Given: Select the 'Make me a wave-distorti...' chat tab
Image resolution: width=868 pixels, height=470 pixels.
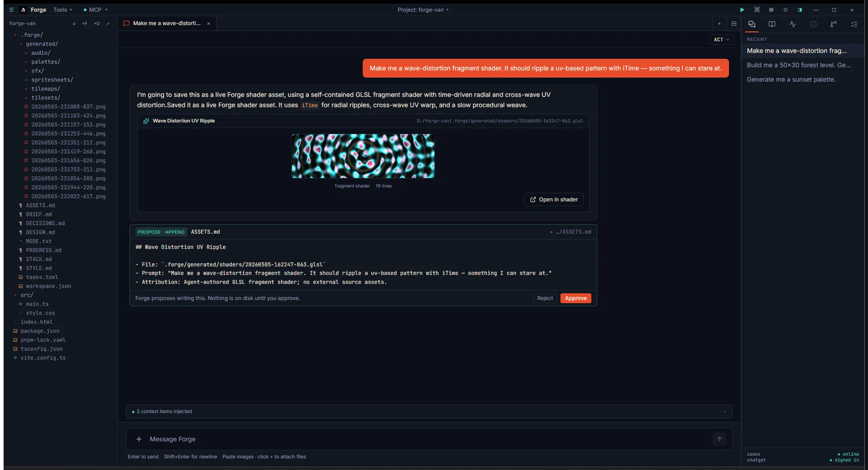Looking at the screenshot, I should 166,23.
